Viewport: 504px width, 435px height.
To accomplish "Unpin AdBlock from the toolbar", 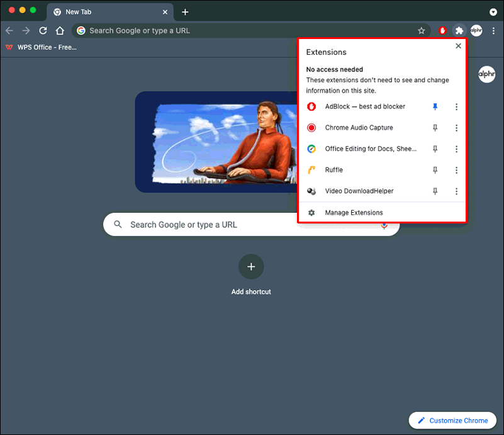I will [x=435, y=106].
